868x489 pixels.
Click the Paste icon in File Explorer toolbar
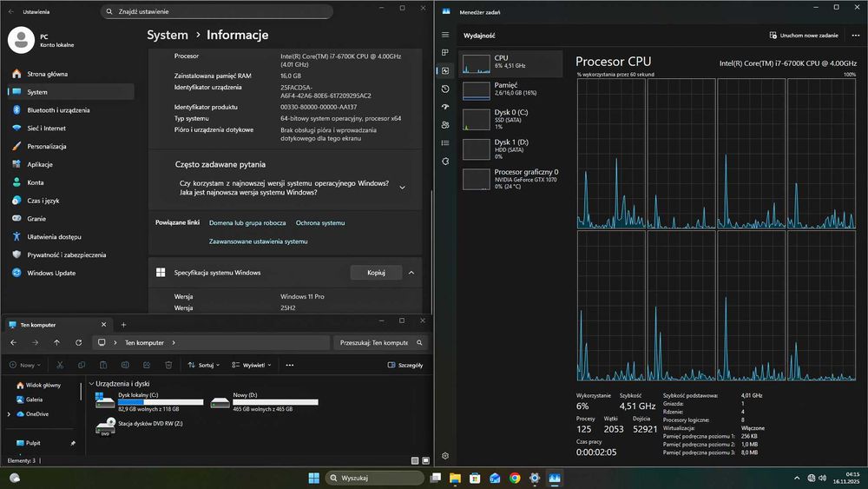click(103, 365)
